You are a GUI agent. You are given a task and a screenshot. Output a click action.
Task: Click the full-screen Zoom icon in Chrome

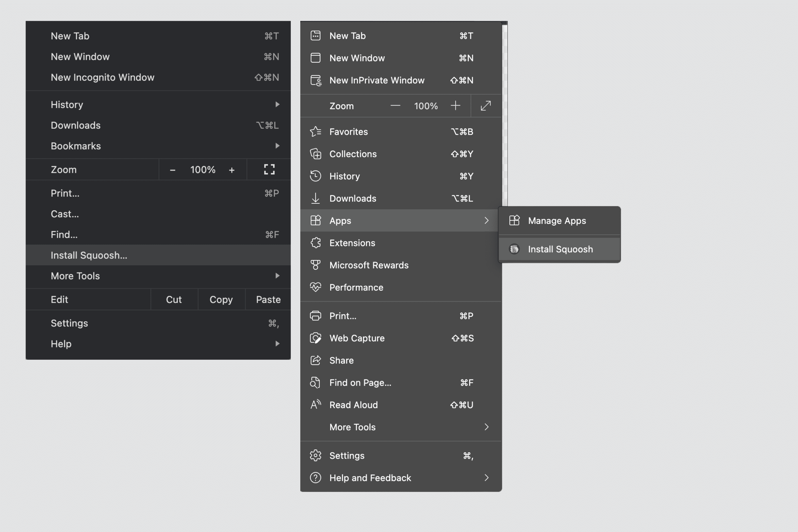(269, 169)
